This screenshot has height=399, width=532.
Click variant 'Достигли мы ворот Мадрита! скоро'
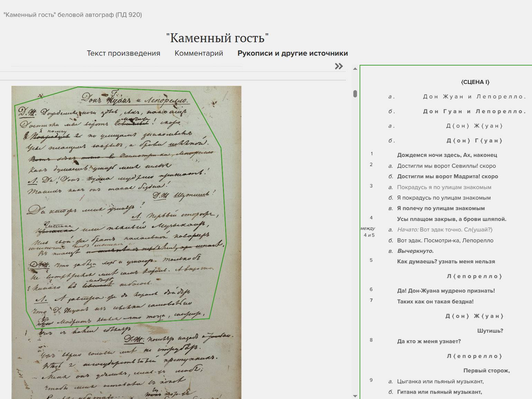pos(447,177)
